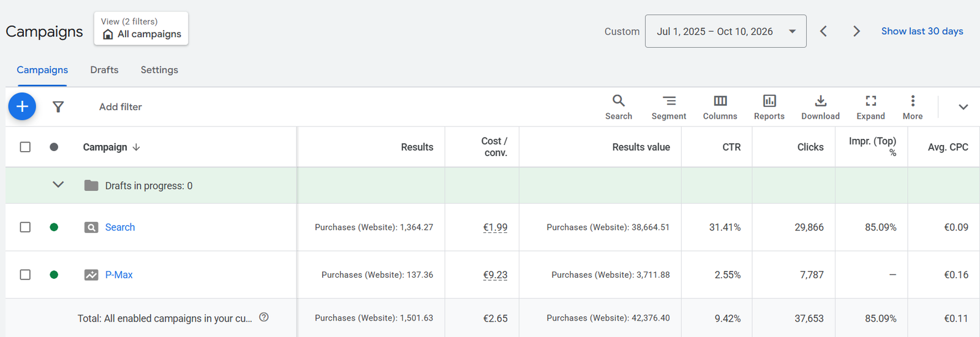The width and height of the screenshot is (980, 337).
Task: Collapse the toolbar with chevron at right
Action: pos(963,107)
